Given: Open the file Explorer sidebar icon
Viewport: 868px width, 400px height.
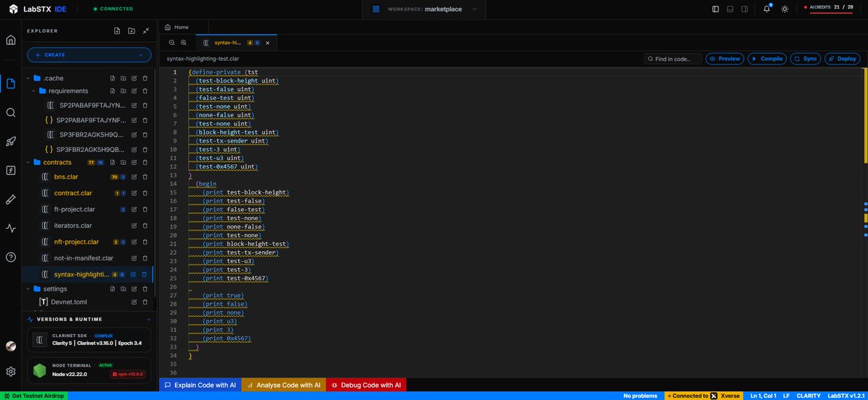Looking at the screenshot, I should tap(11, 83).
